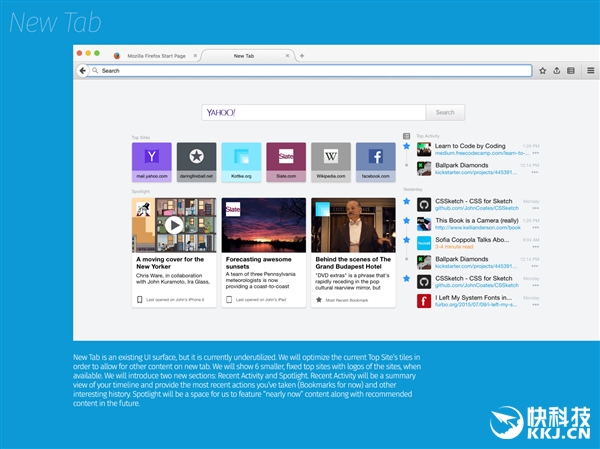This screenshot has width=600, height=449.
Task: Click the Yahoo search input field
Action: click(x=313, y=113)
